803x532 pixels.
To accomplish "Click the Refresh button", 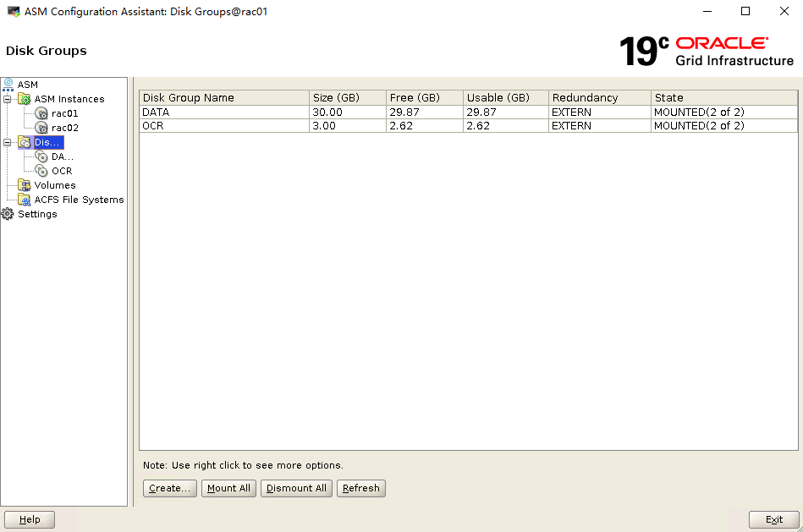I will pos(361,489).
